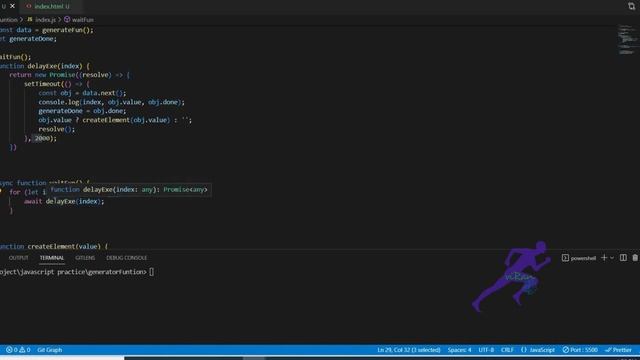Click the generateFun() call in code
This screenshot has width=640, height=360.
68,30
